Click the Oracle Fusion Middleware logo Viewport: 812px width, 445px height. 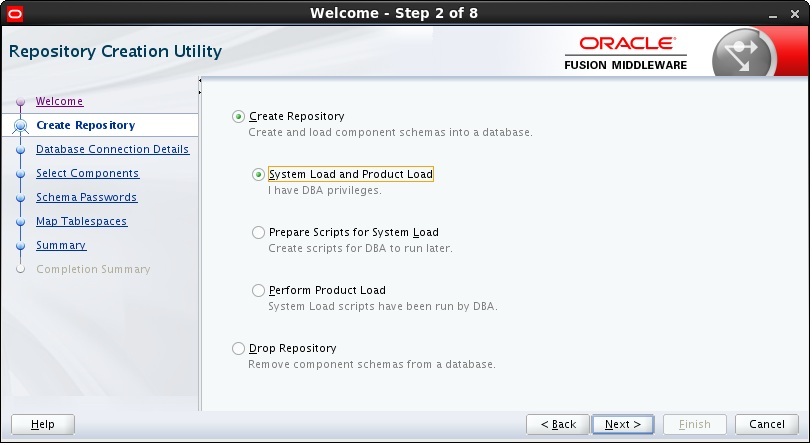pyautogui.click(x=626, y=53)
